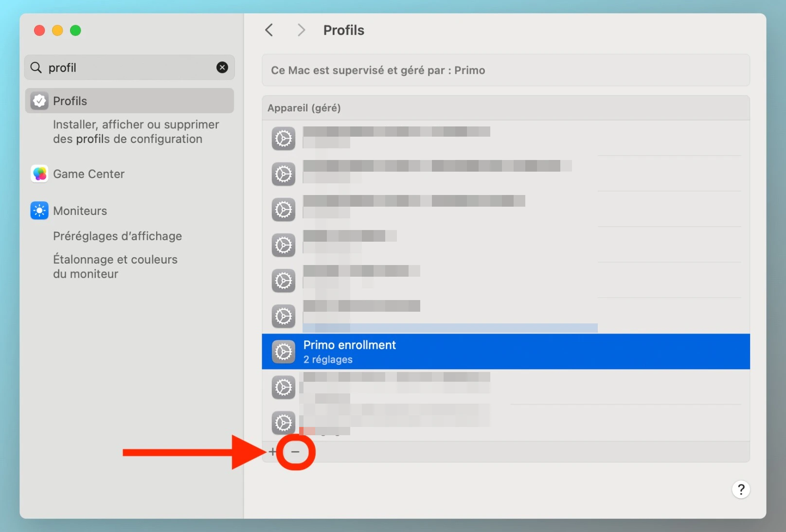Click the minus button to remove selected profile
This screenshot has height=532, width=786.
[x=296, y=452]
